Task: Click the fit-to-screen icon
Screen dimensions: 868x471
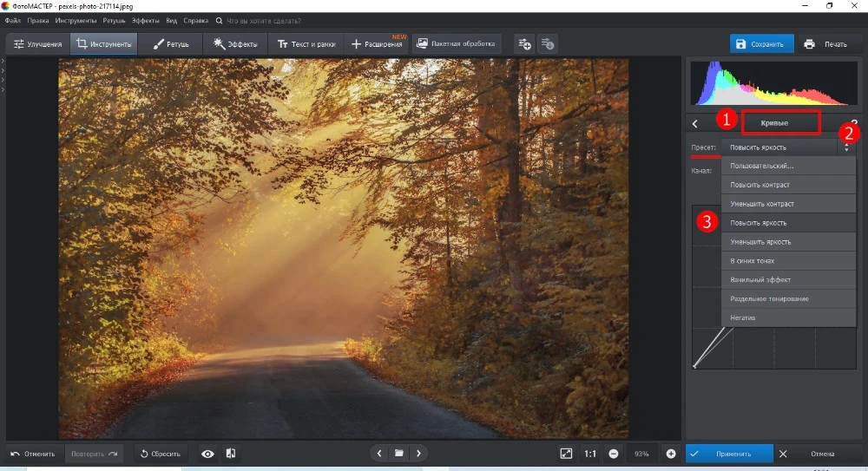Action: [566, 454]
